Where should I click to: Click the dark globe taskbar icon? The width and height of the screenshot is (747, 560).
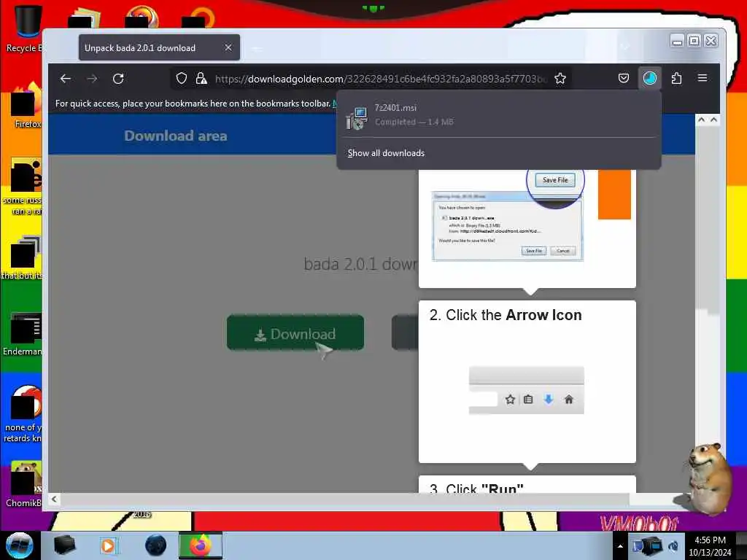156,545
